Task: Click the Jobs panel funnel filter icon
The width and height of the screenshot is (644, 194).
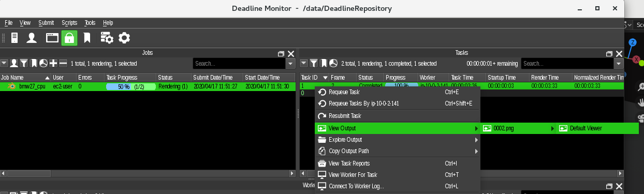Action: click(24, 63)
